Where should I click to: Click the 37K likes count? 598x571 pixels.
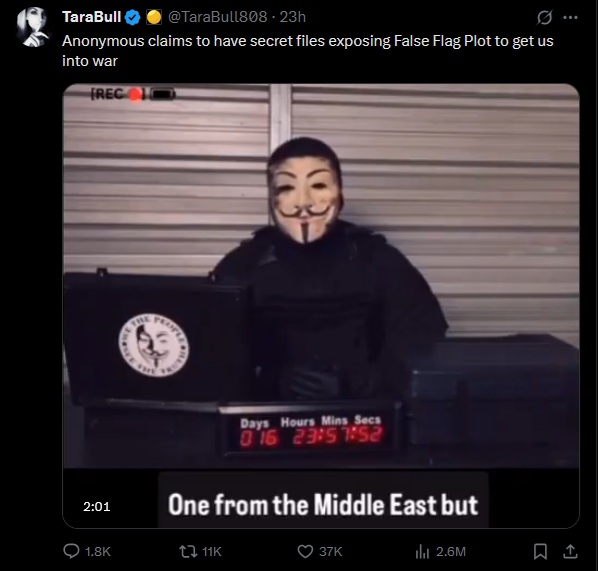click(331, 552)
